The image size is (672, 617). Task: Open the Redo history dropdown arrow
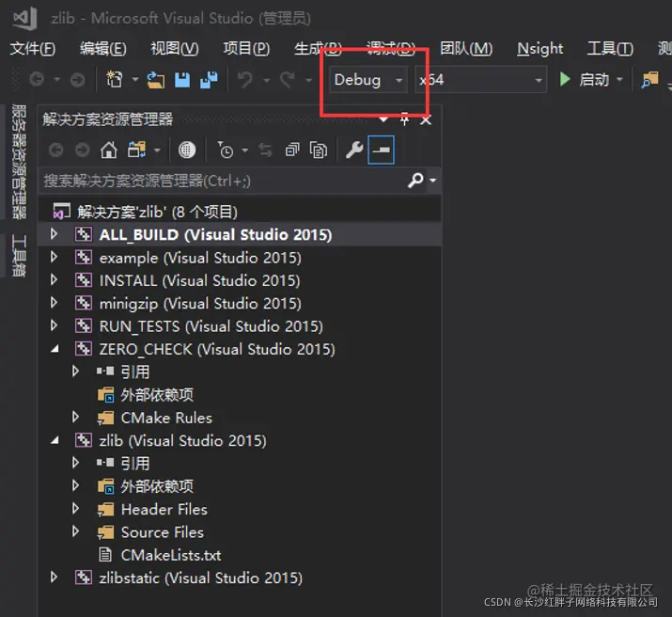[308, 80]
